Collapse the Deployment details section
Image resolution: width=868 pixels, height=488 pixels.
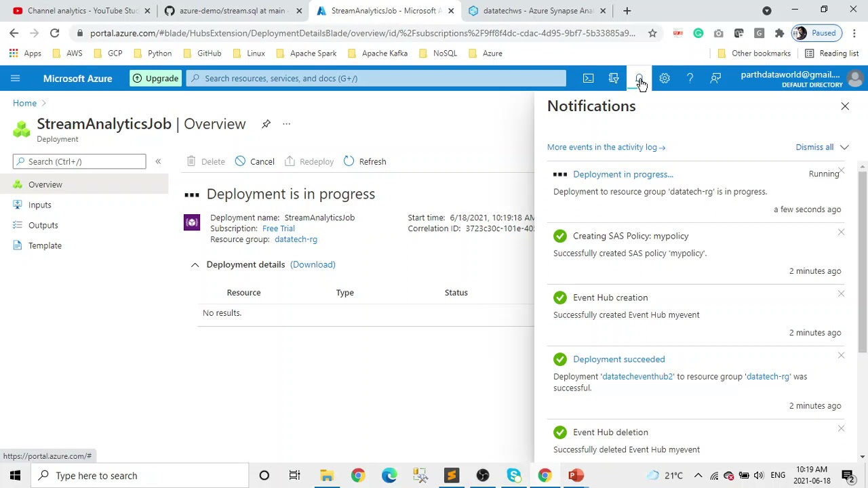click(195, 265)
